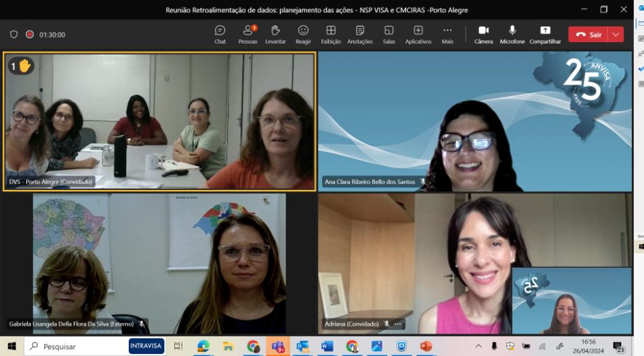Image resolution: width=644 pixels, height=356 pixels.
Task: Show the Pessoas participants list
Action: pyautogui.click(x=248, y=35)
